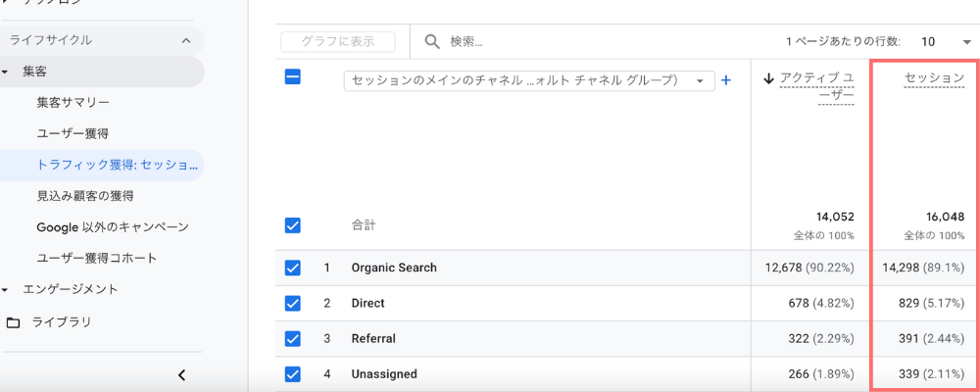Click the Direct channel name
Screen dimensions: 980x392
(x=367, y=303)
